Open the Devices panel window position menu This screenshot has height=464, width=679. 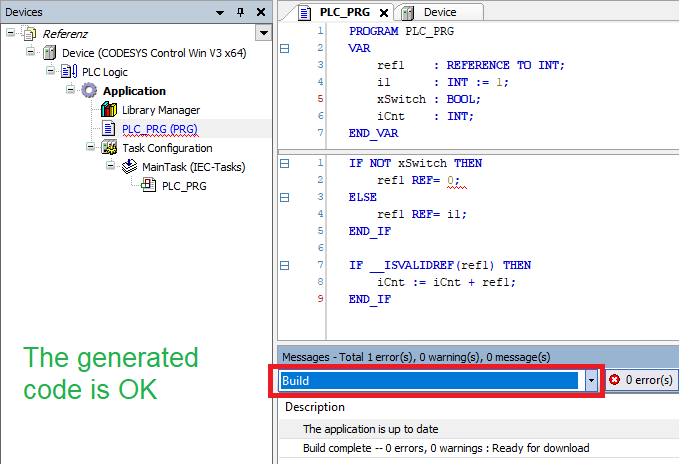222,12
